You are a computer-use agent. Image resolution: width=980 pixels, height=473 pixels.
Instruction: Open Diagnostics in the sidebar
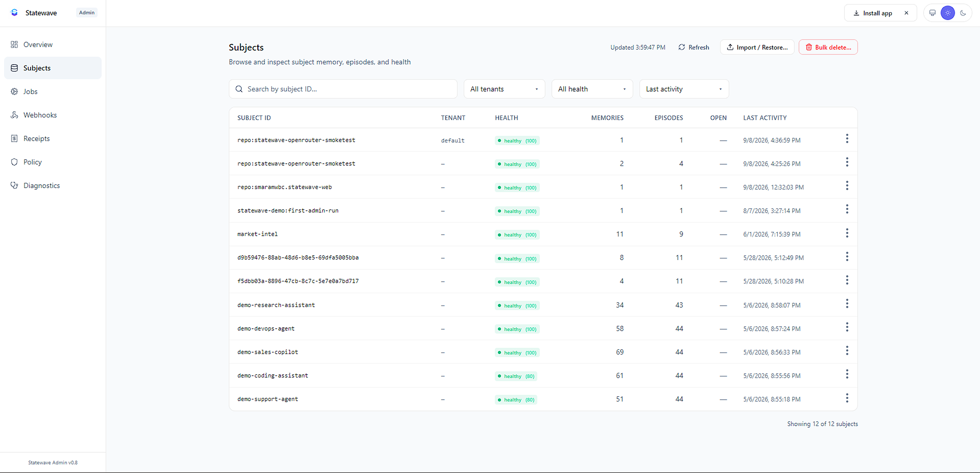53,185
